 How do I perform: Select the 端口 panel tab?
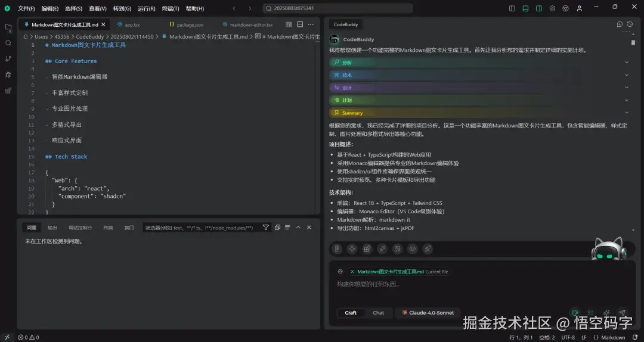pos(129,228)
